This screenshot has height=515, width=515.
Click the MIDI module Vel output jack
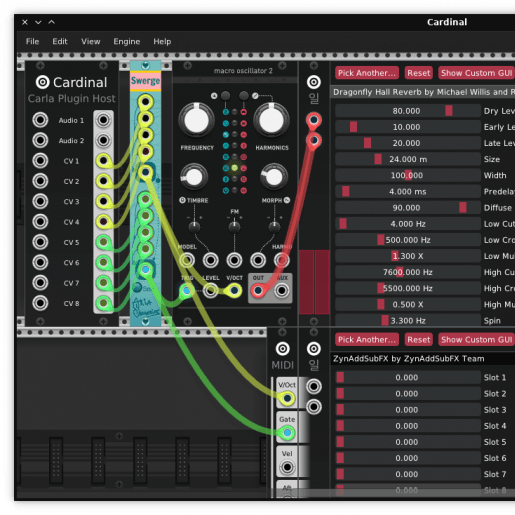tap(287, 467)
